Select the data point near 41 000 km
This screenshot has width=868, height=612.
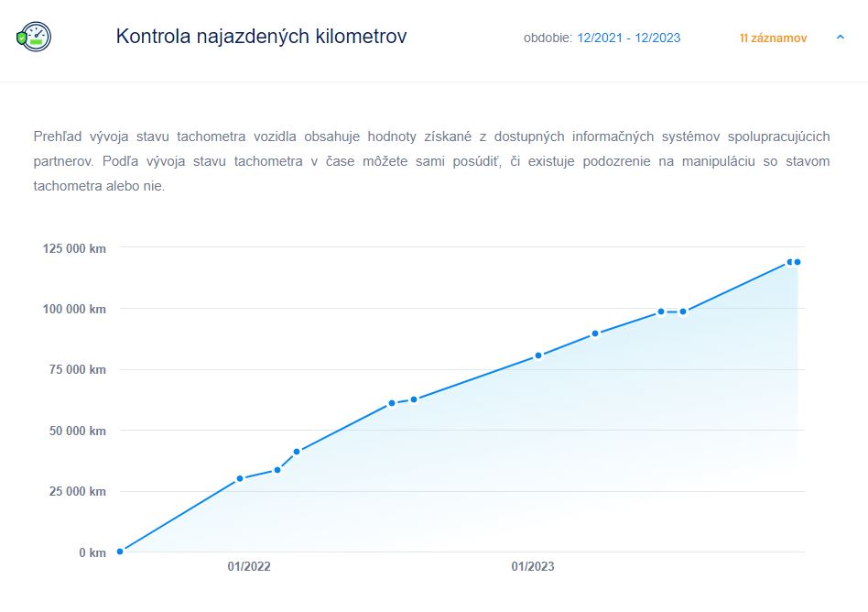[x=297, y=452]
